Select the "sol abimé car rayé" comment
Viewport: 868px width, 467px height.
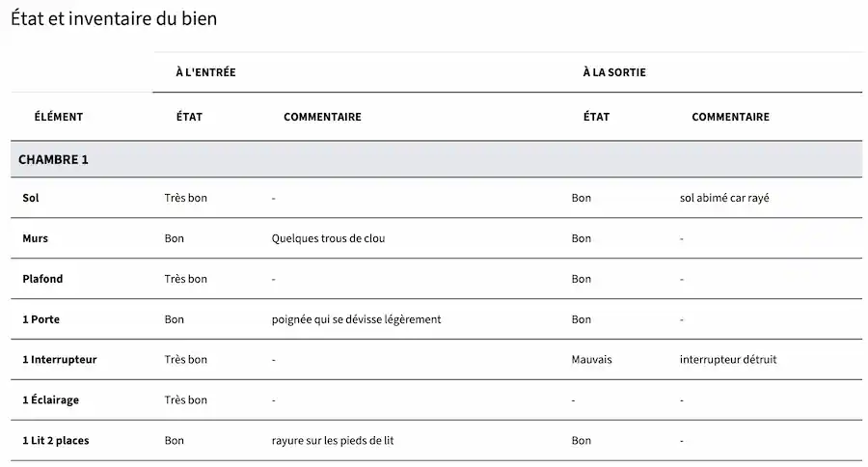724,198
